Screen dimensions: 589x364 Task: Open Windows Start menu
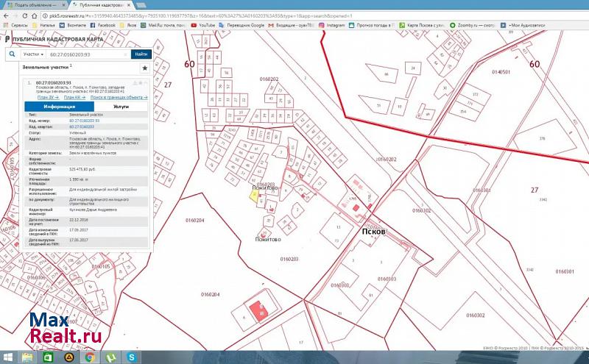8,357
